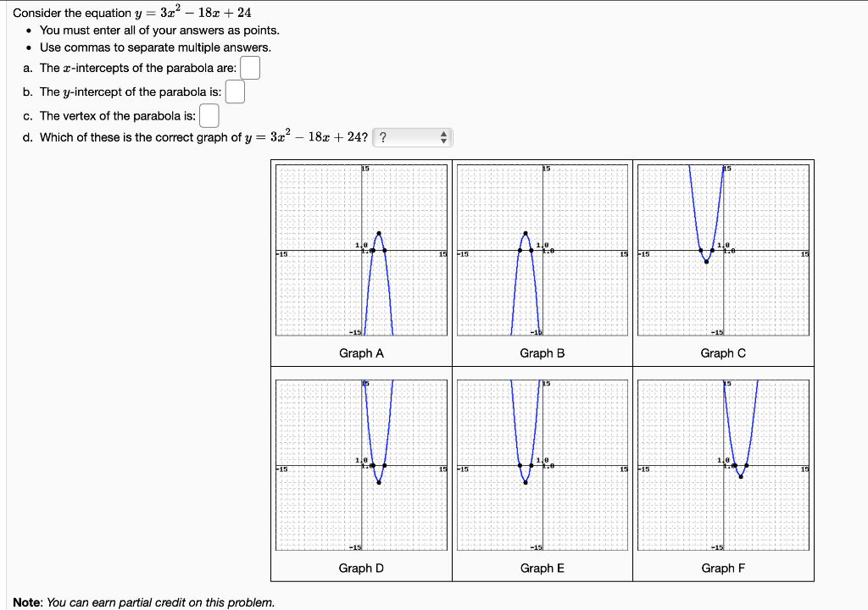Select Graph C thumbnail
868x610 pixels.
coord(723,250)
